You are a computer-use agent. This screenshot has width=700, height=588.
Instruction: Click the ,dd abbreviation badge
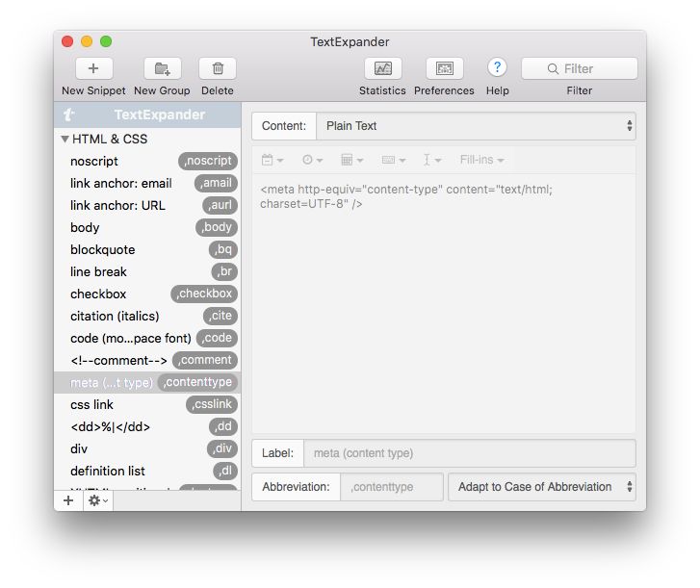pos(223,426)
